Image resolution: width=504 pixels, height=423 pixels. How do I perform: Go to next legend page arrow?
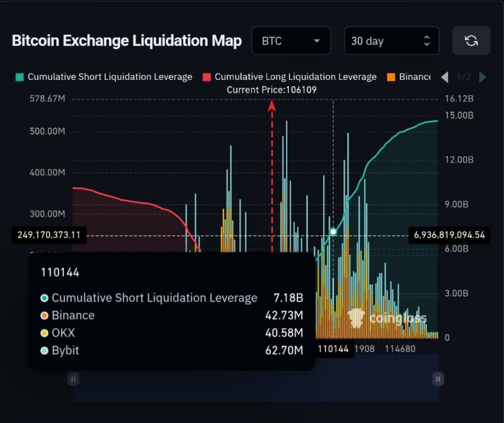coord(482,77)
